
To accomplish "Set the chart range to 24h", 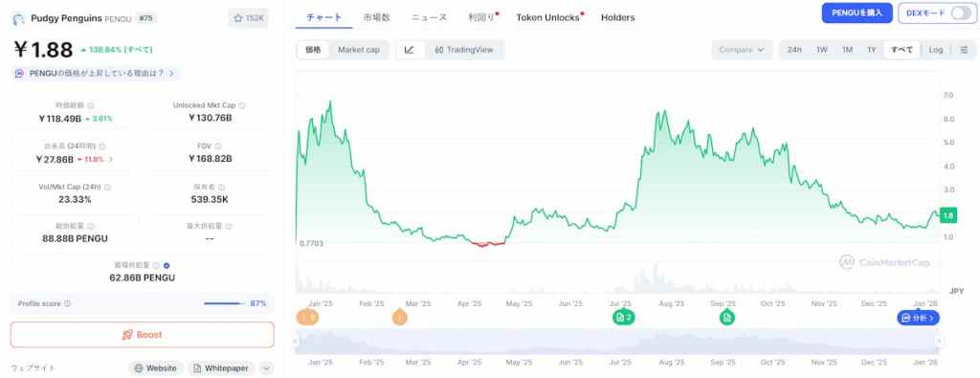I will click(794, 50).
